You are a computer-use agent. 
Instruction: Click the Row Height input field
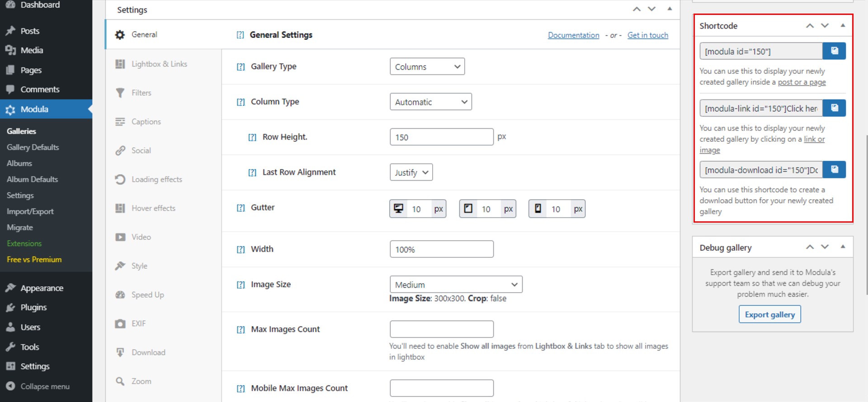click(441, 137)
